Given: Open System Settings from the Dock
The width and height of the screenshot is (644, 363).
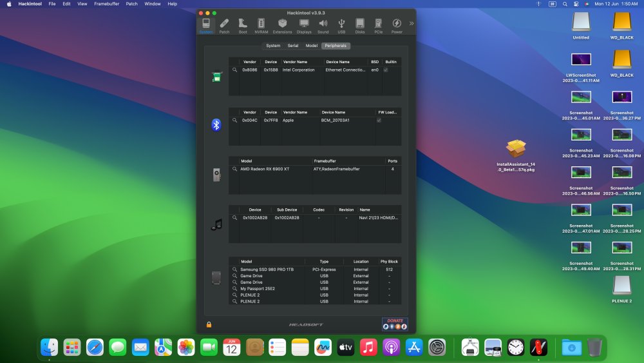Looking at the screenshot, I should 437,348.
